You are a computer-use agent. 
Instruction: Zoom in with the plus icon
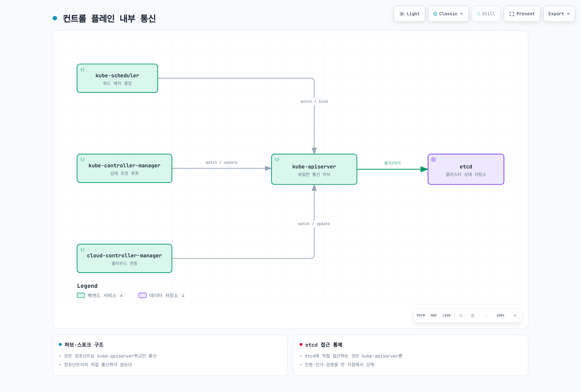click(x=515, y=315)
